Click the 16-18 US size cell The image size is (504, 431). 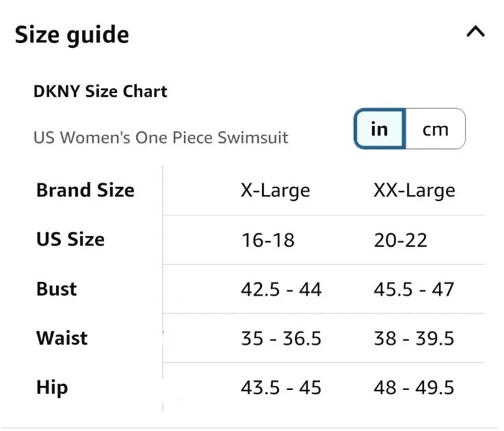pos(267,240)
